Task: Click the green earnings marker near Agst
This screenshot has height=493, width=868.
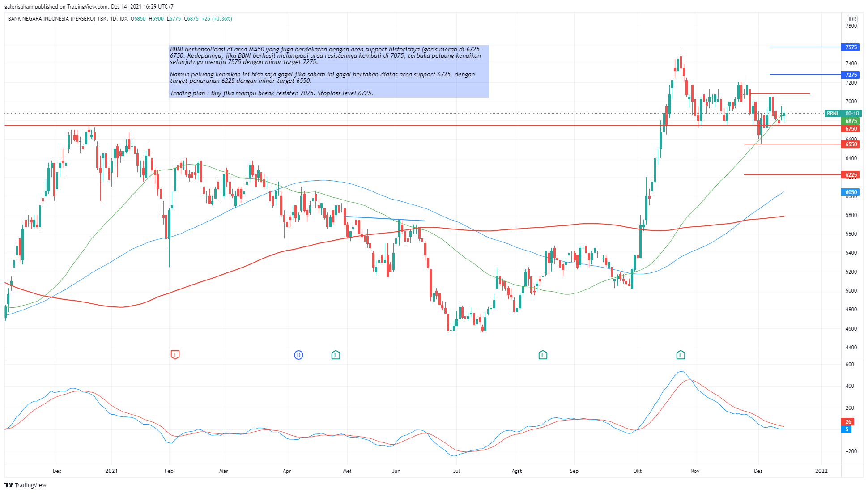Action: click(x=543, y=355)
